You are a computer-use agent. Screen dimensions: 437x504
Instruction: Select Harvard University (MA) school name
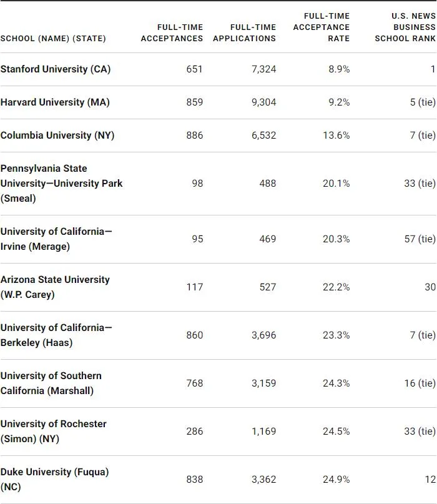point(55,102)
